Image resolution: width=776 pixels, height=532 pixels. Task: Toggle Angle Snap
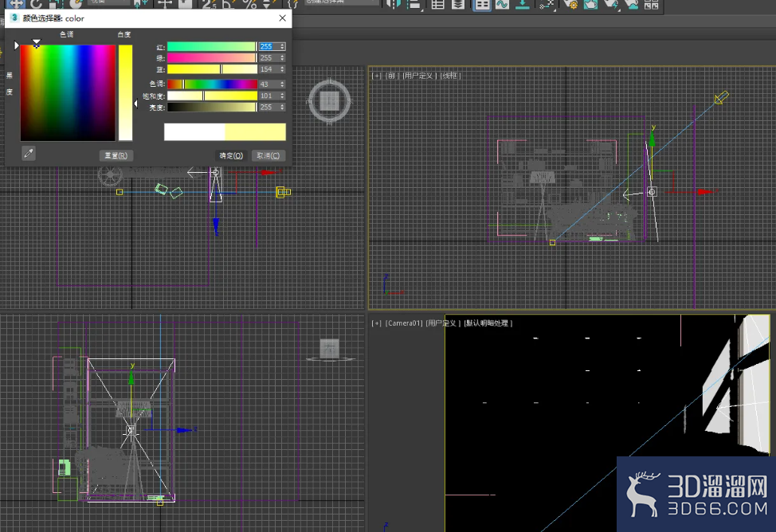click(x=229, y=4)
